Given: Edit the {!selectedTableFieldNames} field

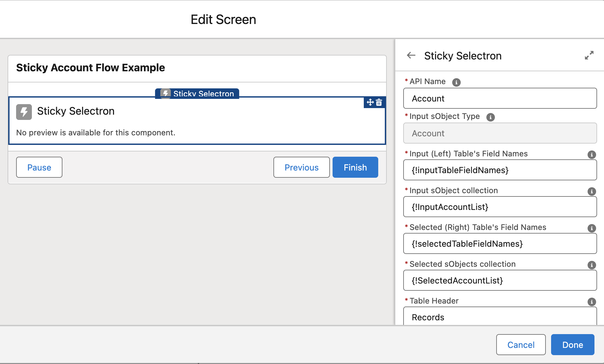Looking at the screenshot, I should pos(500,243).
